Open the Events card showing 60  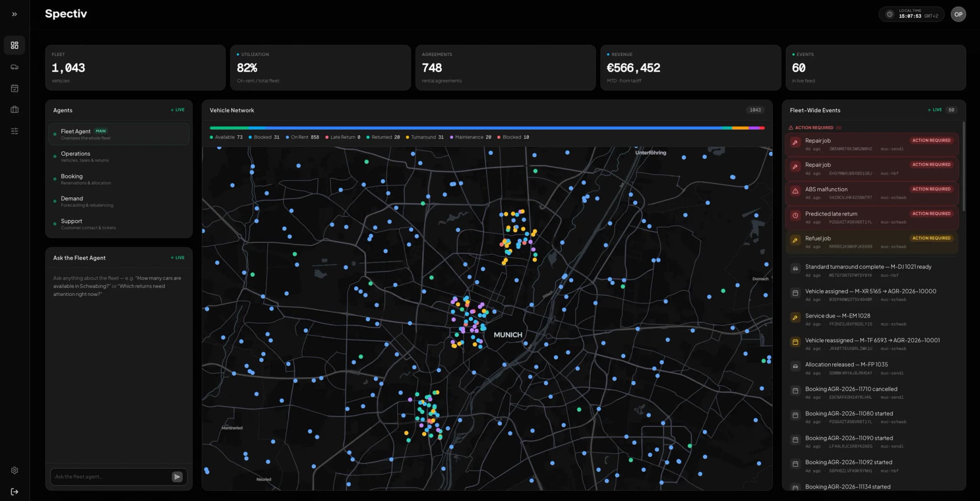(876, 67)
